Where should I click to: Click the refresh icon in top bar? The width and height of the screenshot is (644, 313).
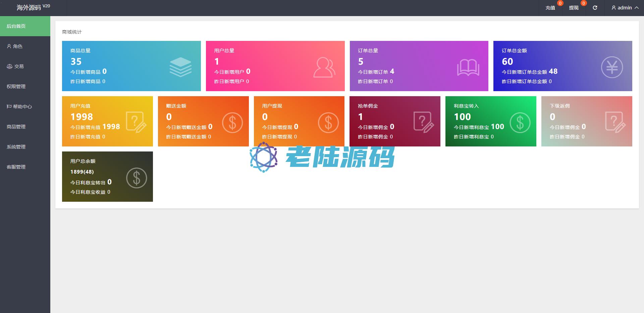coord(595,8)
